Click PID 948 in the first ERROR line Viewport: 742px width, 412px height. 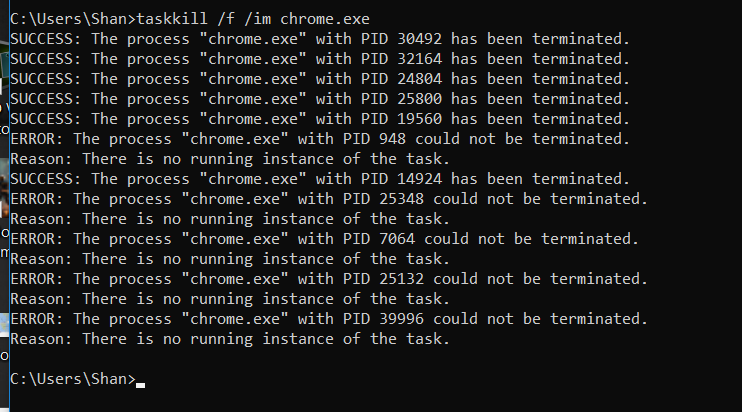coord(392,139)
